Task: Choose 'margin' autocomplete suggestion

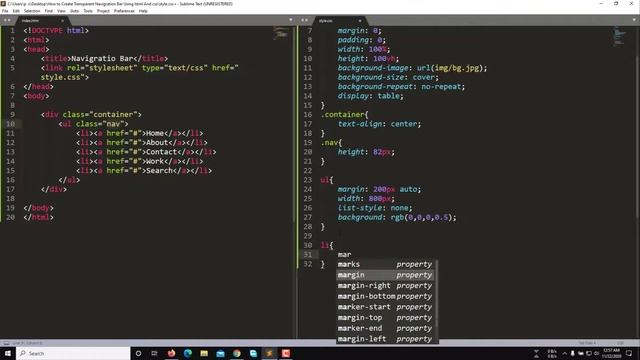Action: [384, 275]
